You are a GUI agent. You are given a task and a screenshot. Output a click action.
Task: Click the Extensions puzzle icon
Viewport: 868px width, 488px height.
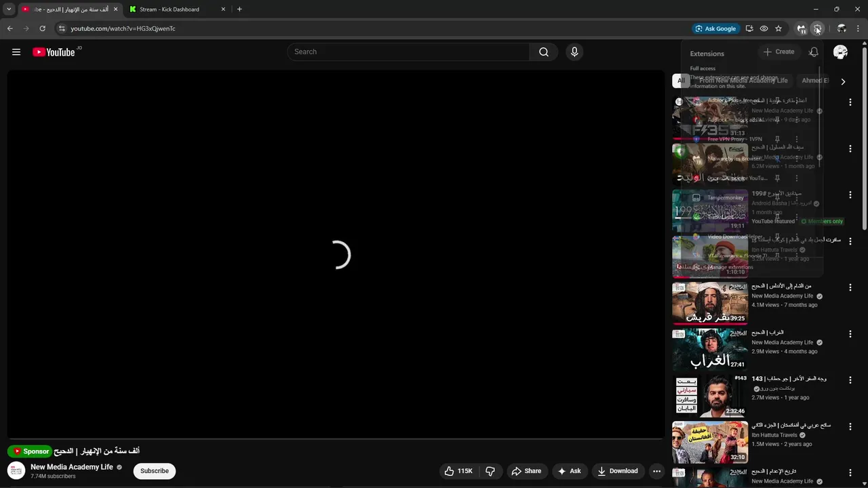tap(817, 28)
